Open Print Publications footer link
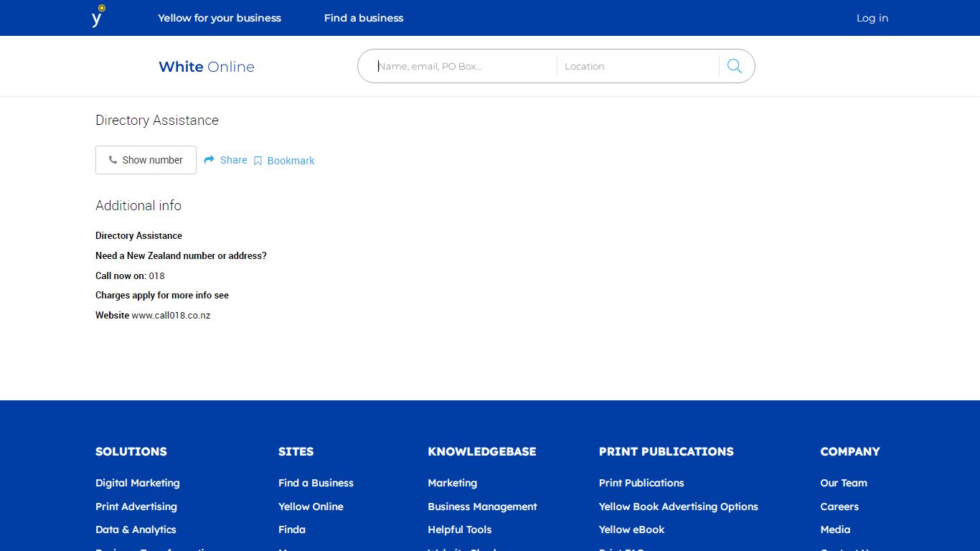Viewport: 980px width, 551px height. coord(641,483)
